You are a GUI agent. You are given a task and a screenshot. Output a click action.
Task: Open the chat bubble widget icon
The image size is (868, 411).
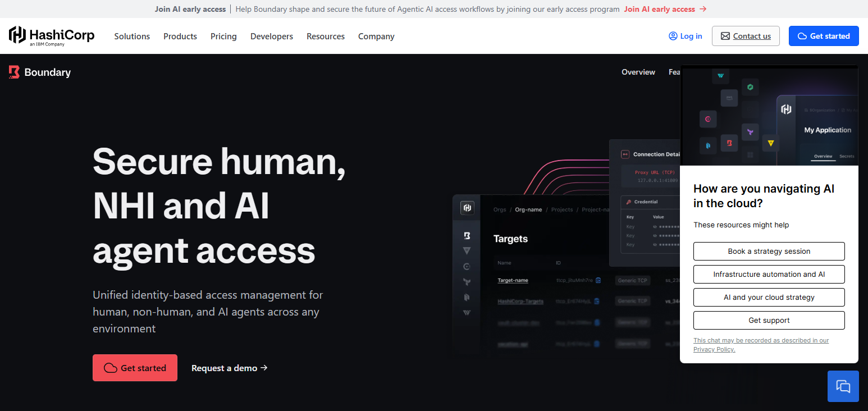843,386
